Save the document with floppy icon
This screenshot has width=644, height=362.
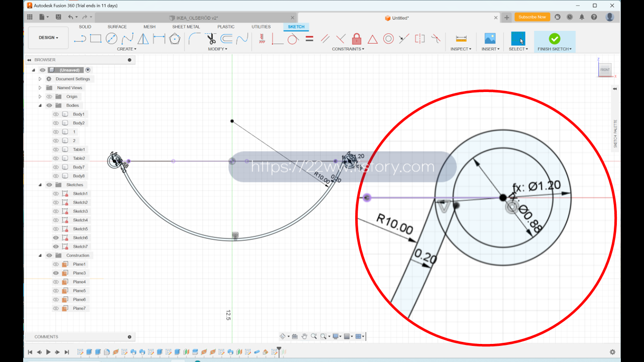58,17
